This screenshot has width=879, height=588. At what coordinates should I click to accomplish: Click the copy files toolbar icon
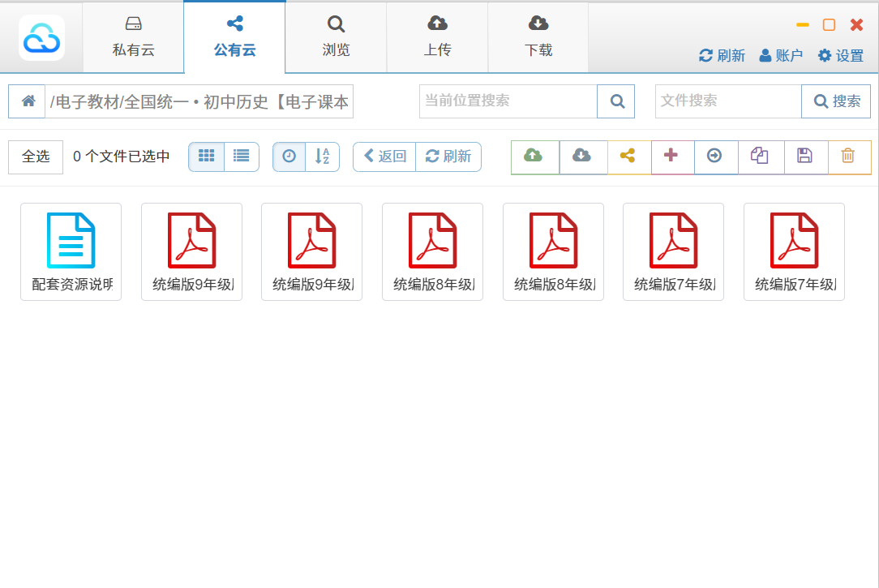(x=760, y=157)
